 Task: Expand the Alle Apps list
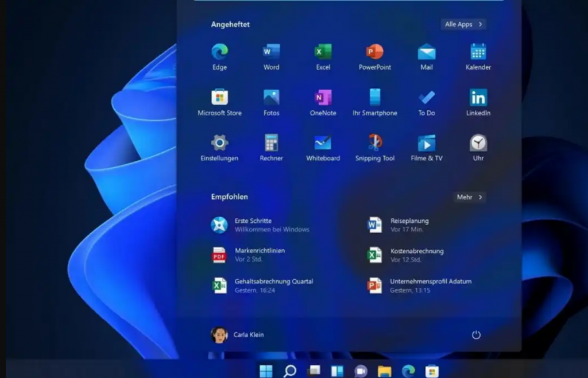click(464, 24)
